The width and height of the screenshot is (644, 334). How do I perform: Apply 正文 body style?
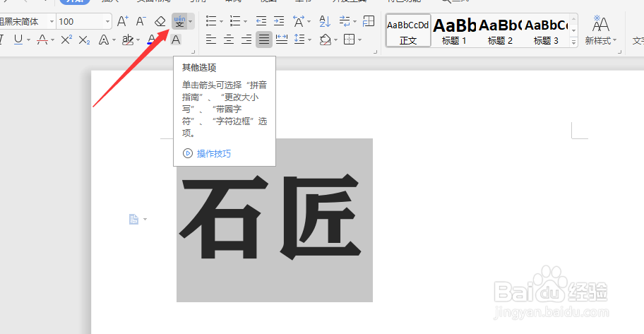(408, 31)
